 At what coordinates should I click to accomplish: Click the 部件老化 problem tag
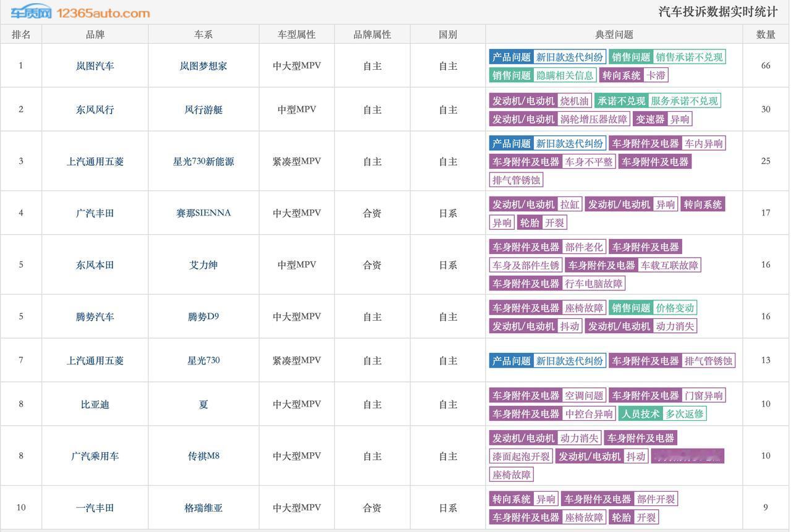pos(583,247)
